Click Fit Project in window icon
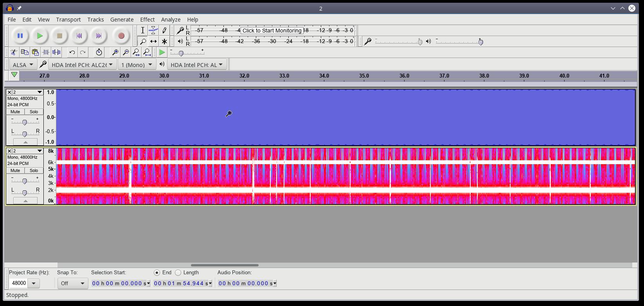This screenshot has height=306, width=644. point(147,52)
